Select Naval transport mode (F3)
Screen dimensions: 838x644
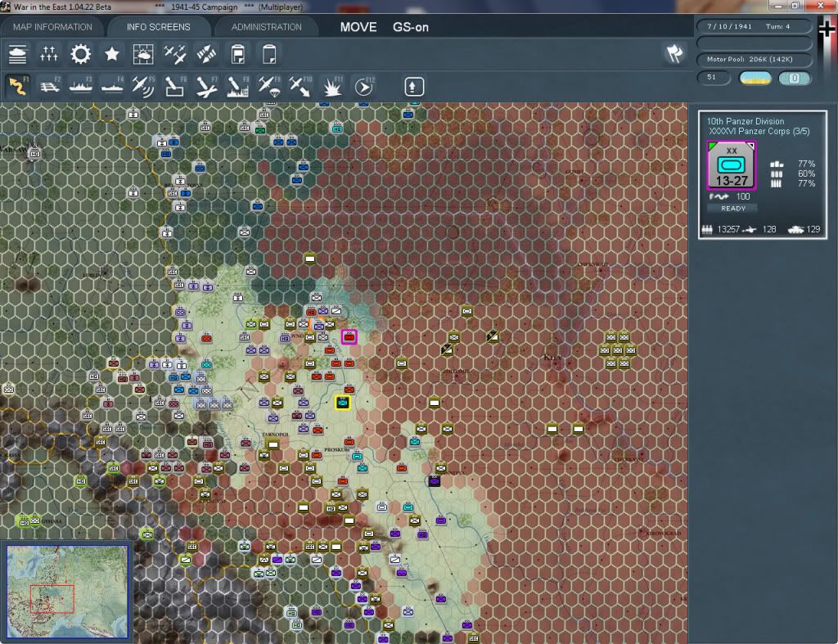click(x=81, y=86)
